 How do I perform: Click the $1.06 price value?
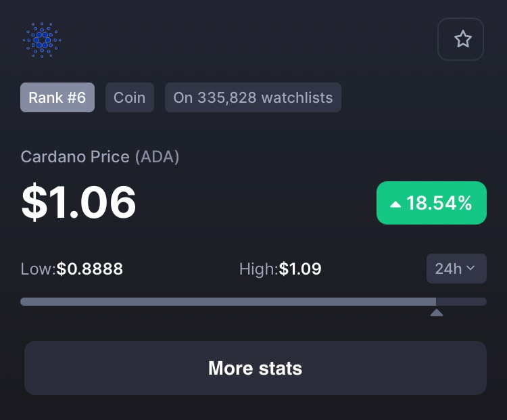(78, 202)
